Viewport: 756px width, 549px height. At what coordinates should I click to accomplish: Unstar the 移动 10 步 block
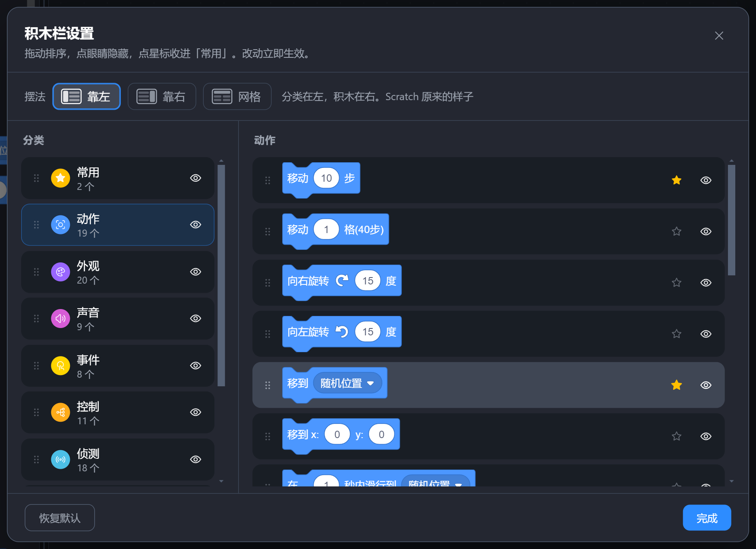(677, 180)
